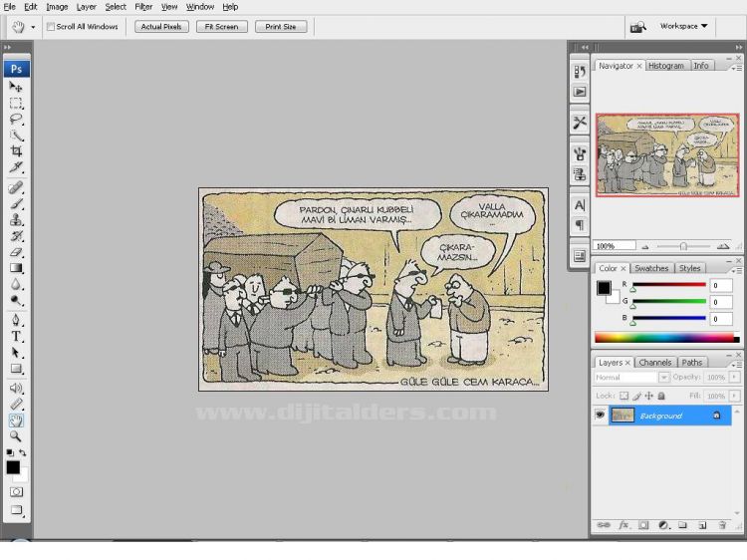Select the Slice tool
Image resolution: width=747 pixels, height=560 pixels.
16,167
